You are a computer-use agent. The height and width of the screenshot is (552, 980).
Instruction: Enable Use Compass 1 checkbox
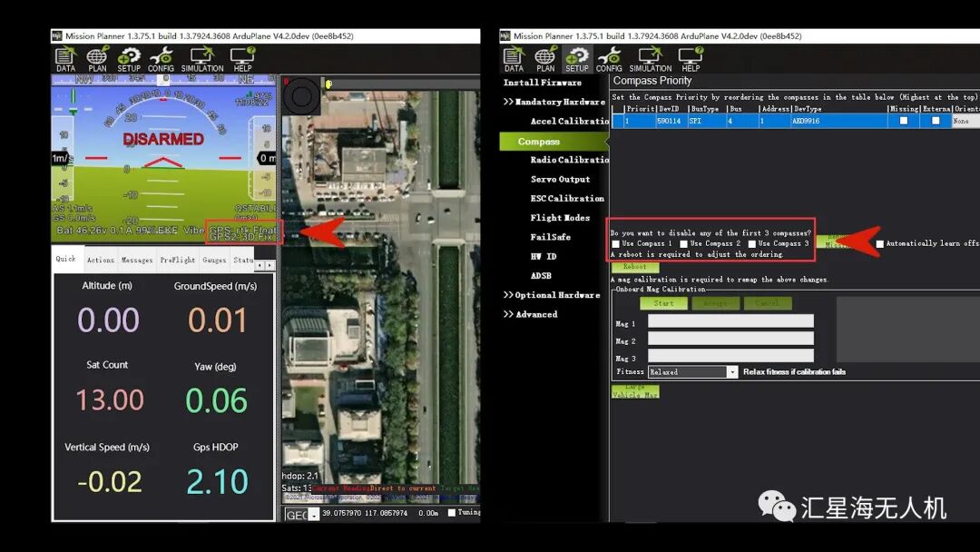click(616, 244)
